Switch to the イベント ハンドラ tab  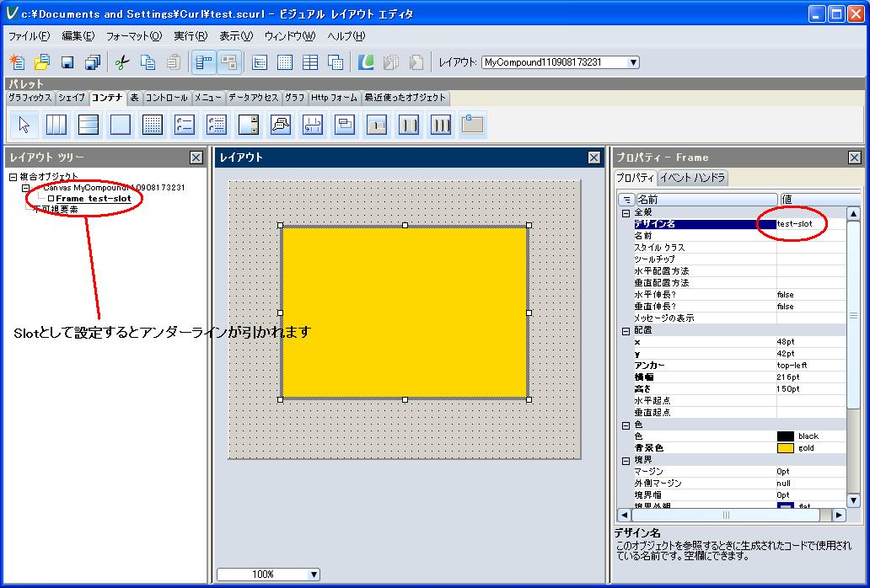click(x=691, y=178)
